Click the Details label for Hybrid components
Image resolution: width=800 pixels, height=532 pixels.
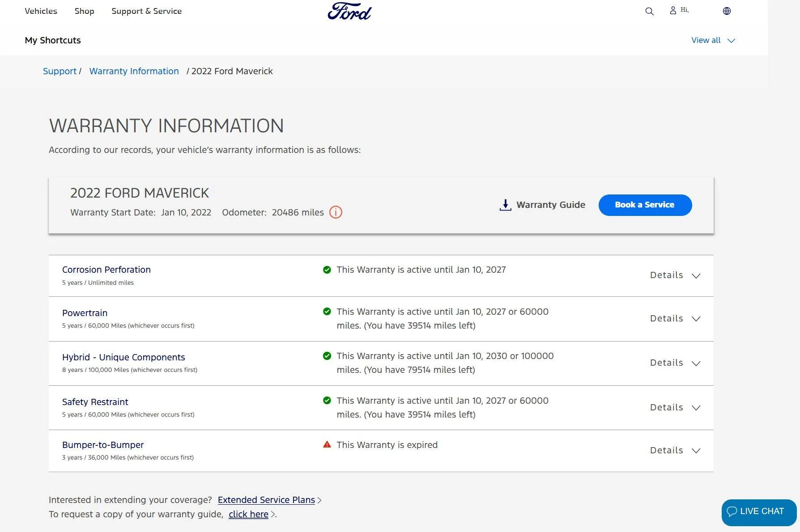coord(666,363)
